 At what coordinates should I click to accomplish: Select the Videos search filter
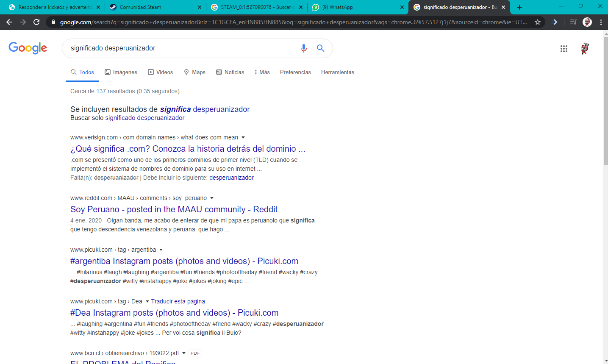tap(161, 72)
